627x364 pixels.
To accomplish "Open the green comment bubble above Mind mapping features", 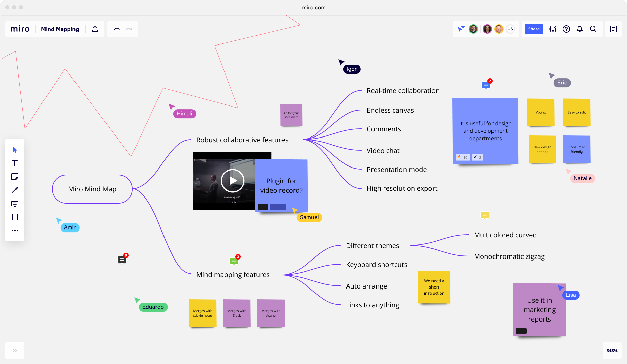I will click(x=234, y=261).
